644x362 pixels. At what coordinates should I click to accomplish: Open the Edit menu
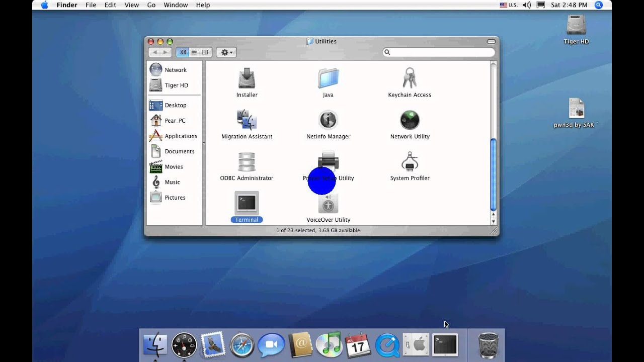[x=110, y=5]
